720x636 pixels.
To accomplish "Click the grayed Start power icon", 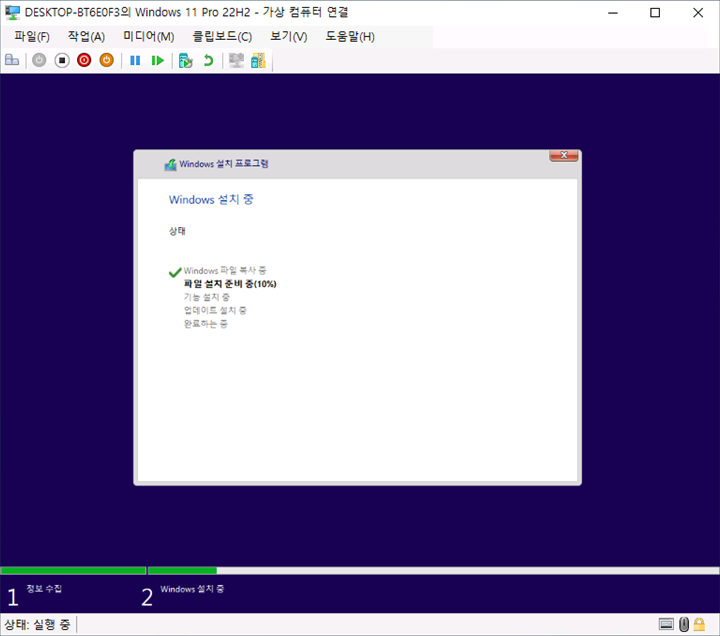I will (39, 60).
